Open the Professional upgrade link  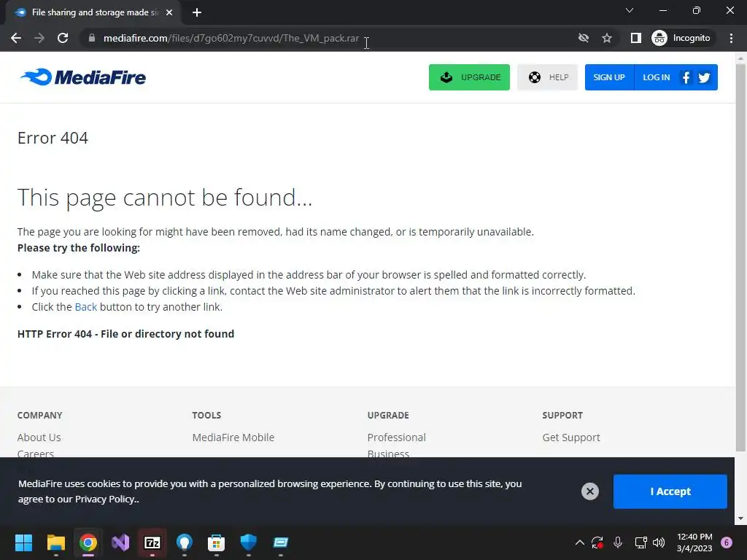click(x=396, y=437)
